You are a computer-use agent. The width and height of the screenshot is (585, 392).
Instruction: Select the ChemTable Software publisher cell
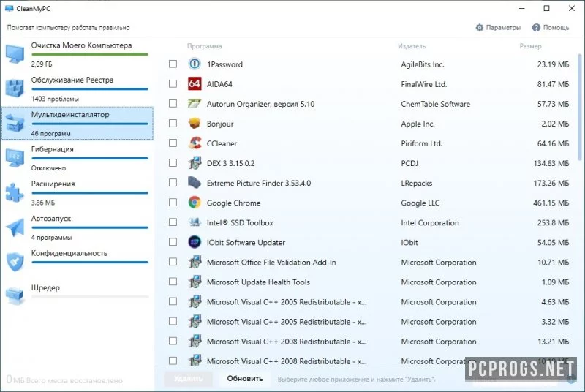tap(435, 104)
